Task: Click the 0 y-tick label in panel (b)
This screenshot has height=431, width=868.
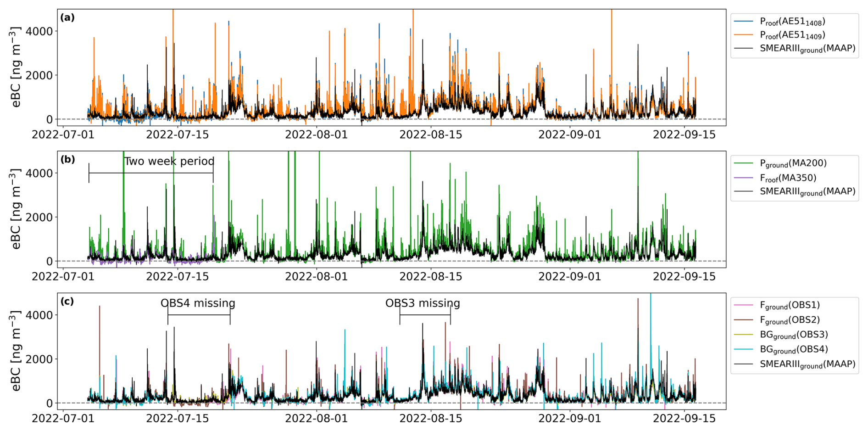Action: (50, 261)
